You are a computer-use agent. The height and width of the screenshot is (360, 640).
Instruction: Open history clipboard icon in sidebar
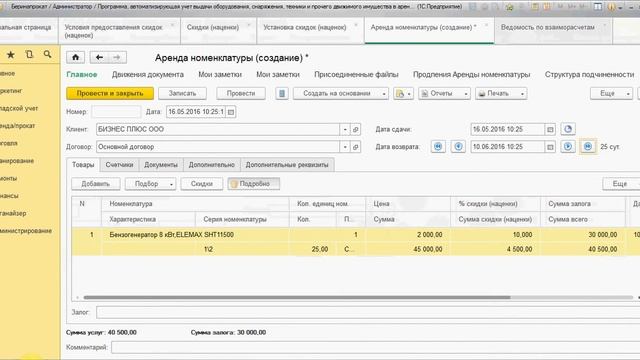(29, 54)
